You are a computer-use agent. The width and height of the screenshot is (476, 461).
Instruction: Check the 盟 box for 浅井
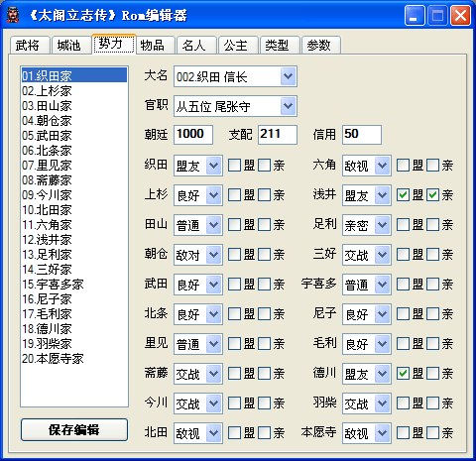coord(403,195)
